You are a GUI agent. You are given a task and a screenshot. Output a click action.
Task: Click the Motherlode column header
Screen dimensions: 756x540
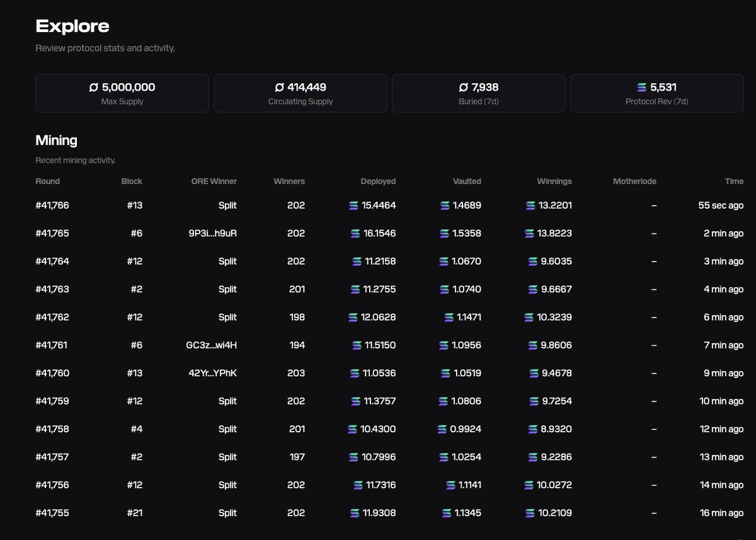634,181
